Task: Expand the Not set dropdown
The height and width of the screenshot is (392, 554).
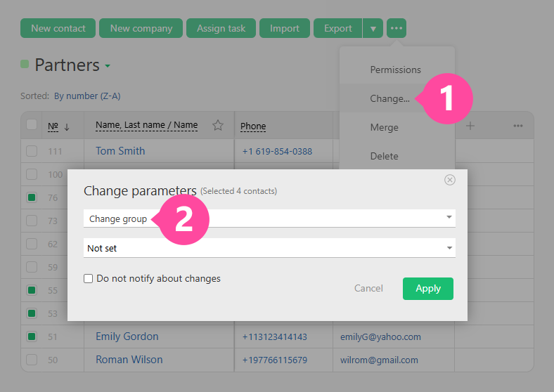Action: [x=269, y=248]
